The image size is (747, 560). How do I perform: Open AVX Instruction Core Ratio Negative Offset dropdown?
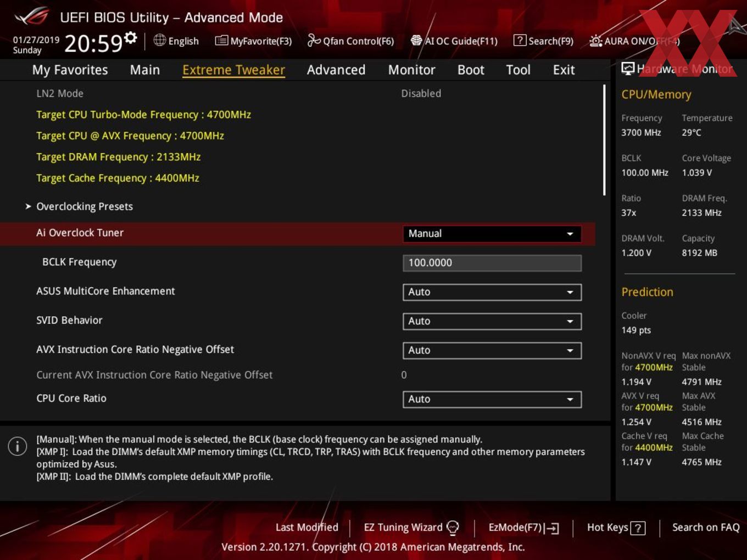[x=492, y=350]
